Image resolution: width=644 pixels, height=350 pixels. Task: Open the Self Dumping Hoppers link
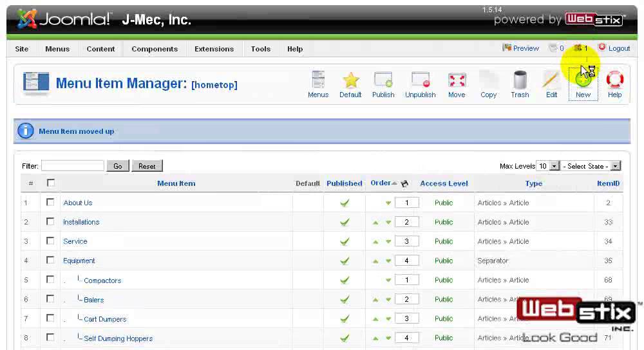coord(118,338)
